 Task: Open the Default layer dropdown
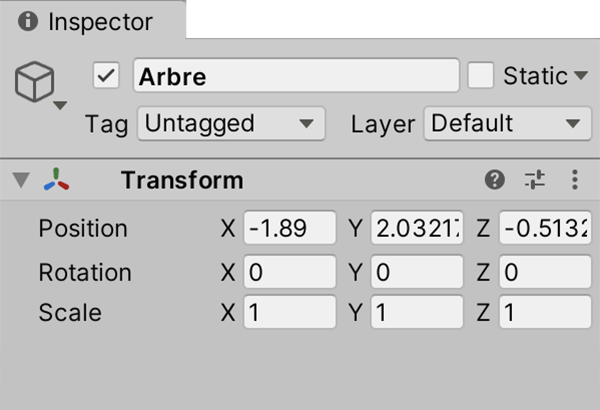(x=507, y=124)
